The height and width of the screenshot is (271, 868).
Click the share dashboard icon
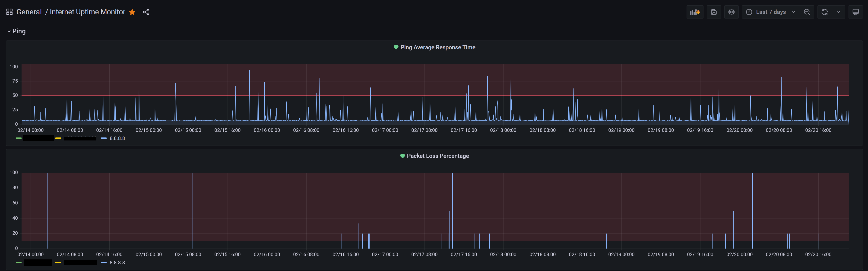point(146,12)
